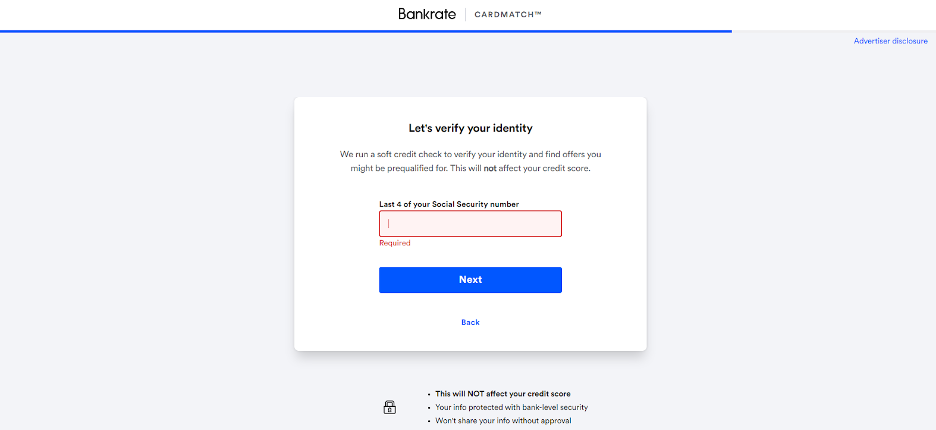
Task: Click the "Let's verify your identity" heading
Action: 470,128
